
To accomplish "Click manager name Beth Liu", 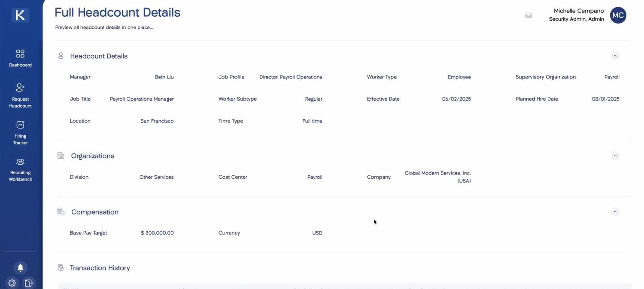I will click(x=164, y=77).
